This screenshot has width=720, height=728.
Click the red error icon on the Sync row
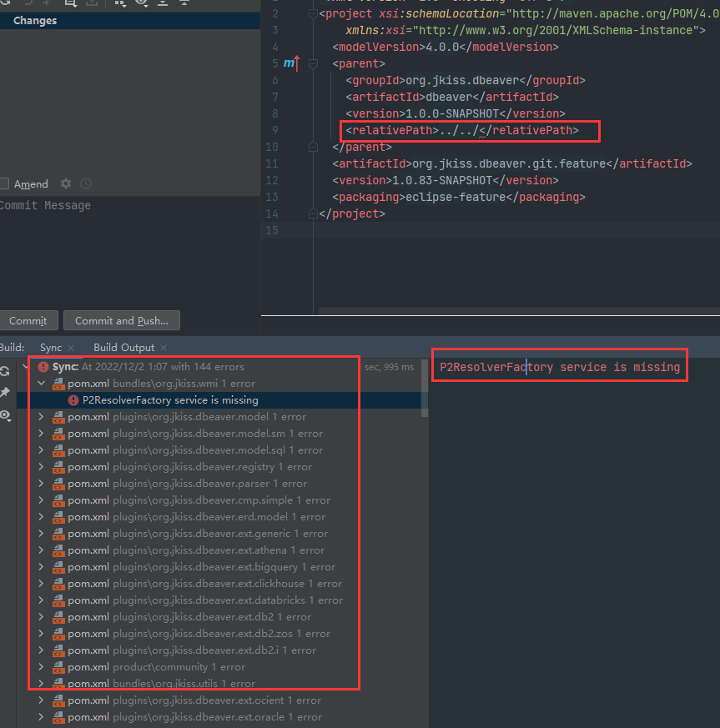[x=43, y=366]
